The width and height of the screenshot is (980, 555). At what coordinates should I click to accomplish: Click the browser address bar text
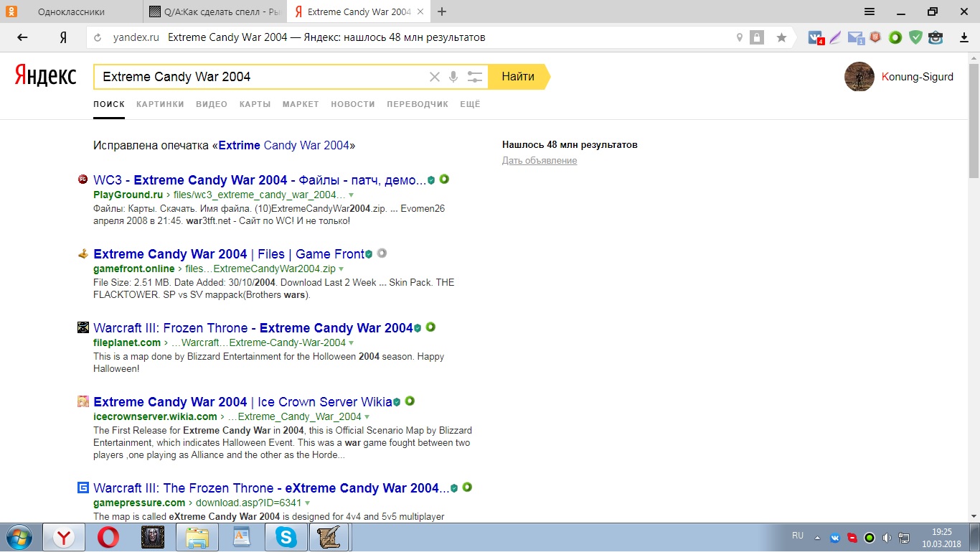coord(326,37)
